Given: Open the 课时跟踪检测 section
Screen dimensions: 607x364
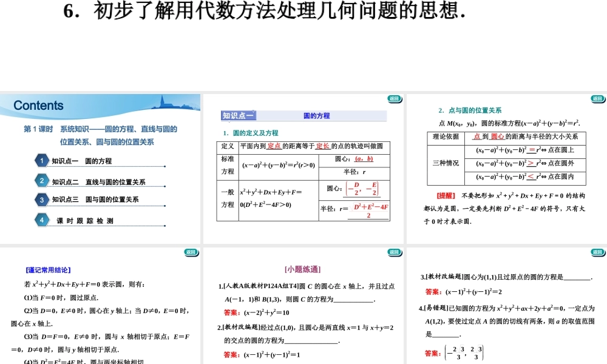Looking at the screenshot, I should point(85,218).
